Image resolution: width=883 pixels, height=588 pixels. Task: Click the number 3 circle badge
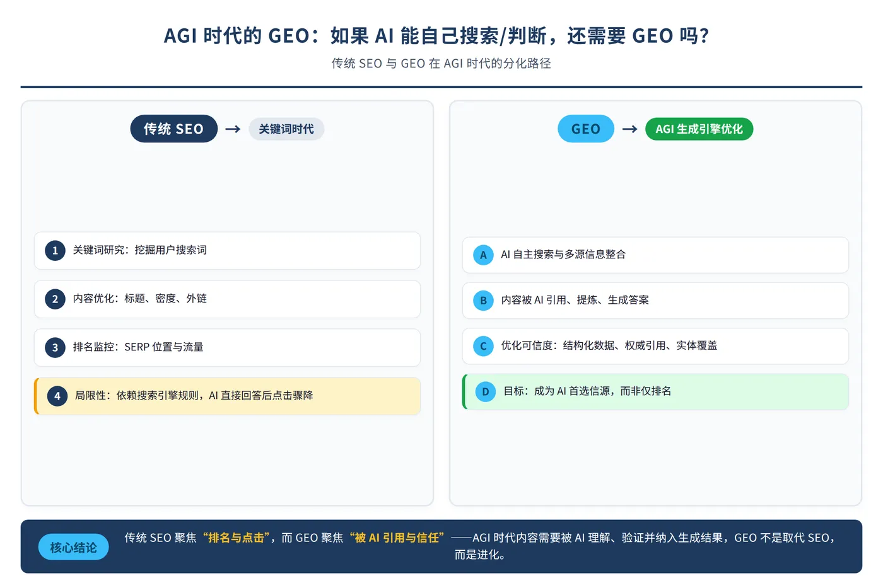(x=55, y=348)
